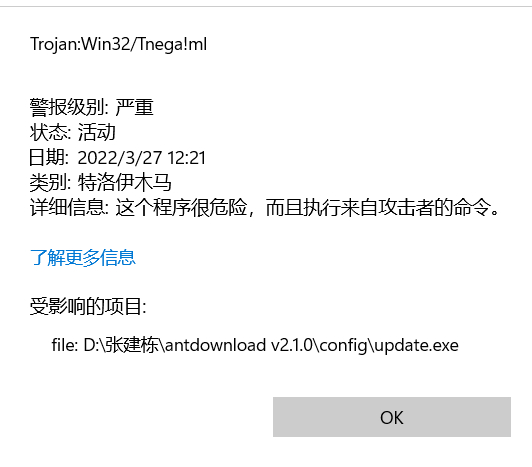532x467 pixels.
Task: Click the 状态 label
Action: pyautogui.click(x=49, y=132)
